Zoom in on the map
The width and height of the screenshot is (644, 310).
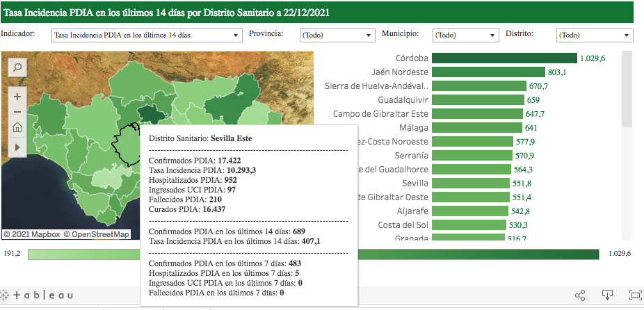point(17,96)
